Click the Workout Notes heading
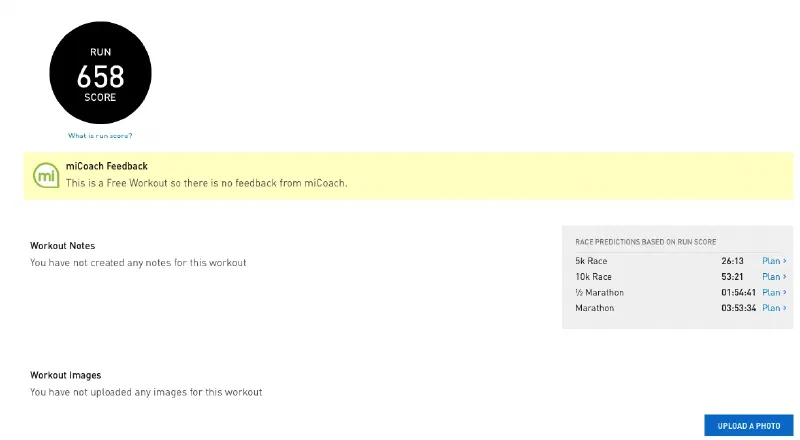 click(63, 246)
